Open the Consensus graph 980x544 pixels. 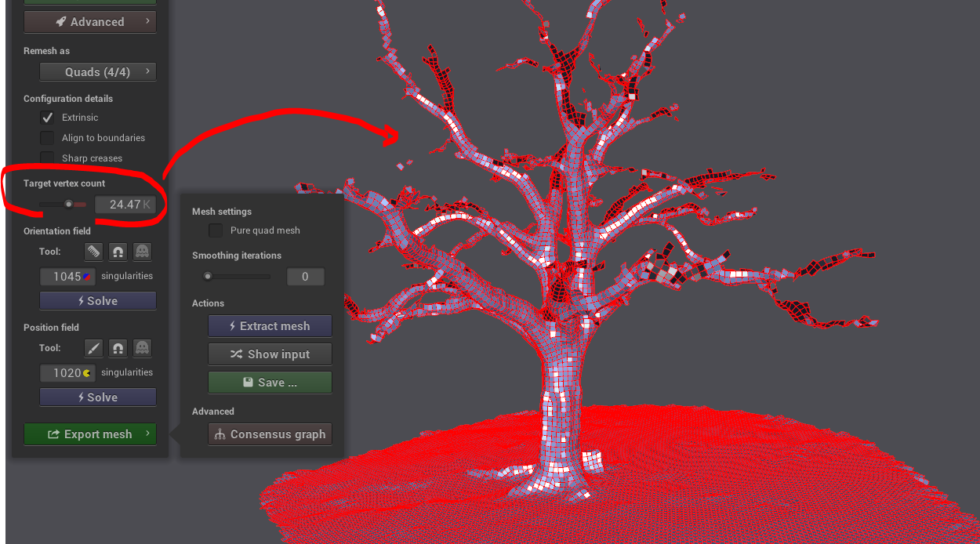click(270, 434)
